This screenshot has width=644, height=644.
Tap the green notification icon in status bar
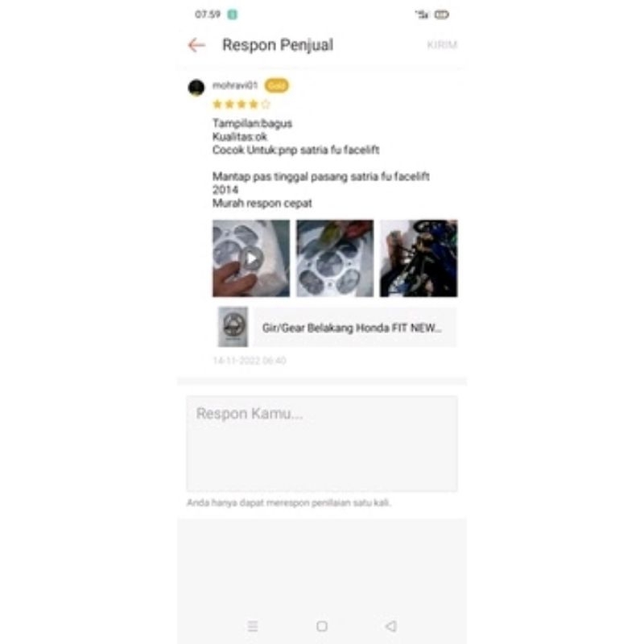click(x=233, y=14)
